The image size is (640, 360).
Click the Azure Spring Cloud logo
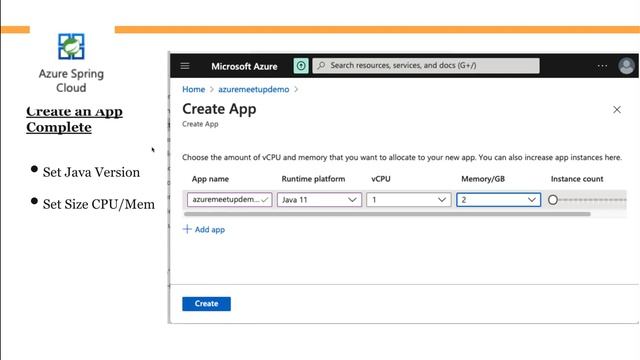[x=71, y=46]
